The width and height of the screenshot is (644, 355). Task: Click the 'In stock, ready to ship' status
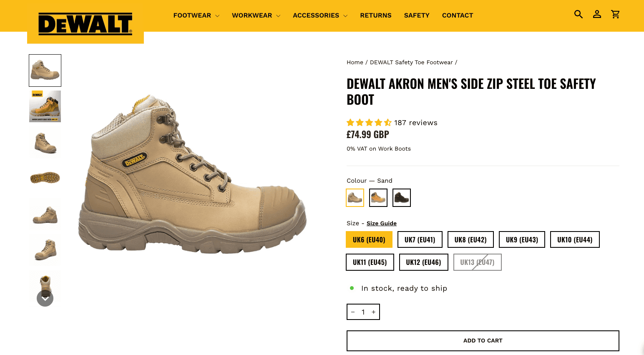(404, 288)
